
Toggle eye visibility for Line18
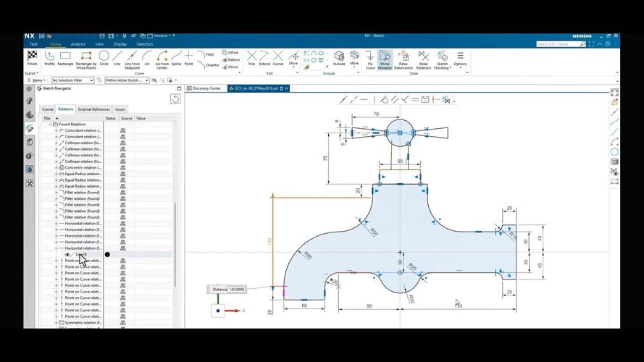(x=68, y=255)
